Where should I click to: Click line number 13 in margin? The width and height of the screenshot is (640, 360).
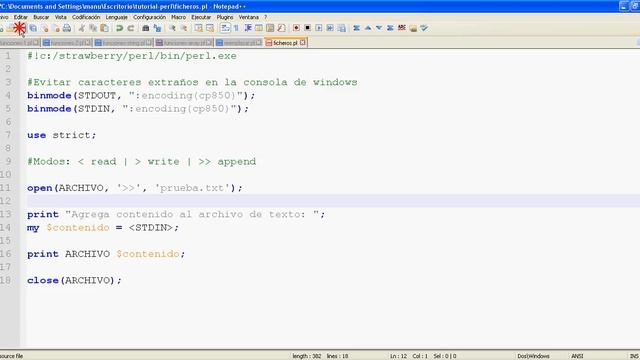6,214
